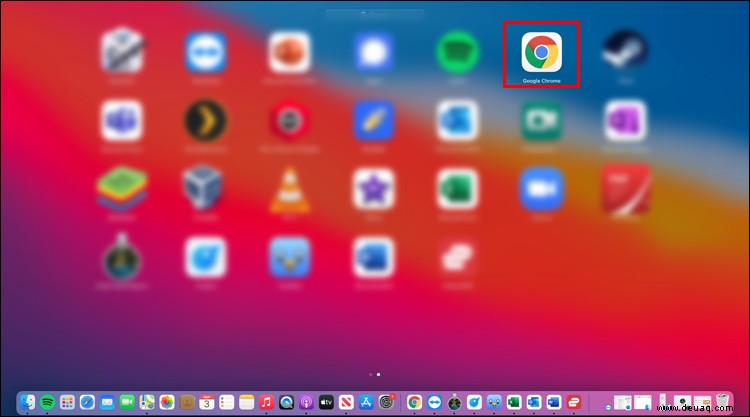
Task: Open Outlook in the Launchpad grid
Action: pos(457,121)
